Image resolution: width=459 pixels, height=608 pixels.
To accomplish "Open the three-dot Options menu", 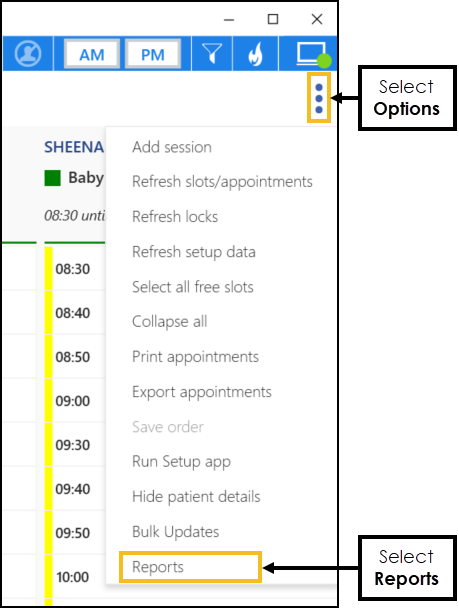I will (x=319, y=98).
